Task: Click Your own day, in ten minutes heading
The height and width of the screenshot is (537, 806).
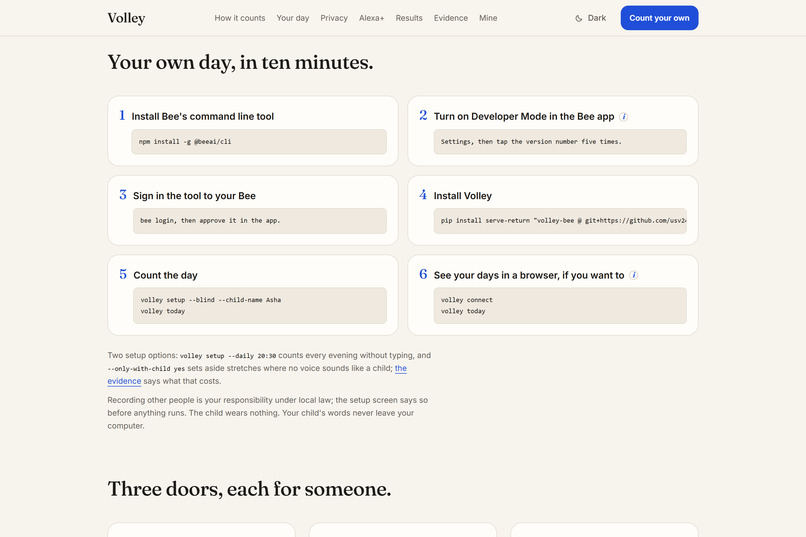Action: click(240, 63)
